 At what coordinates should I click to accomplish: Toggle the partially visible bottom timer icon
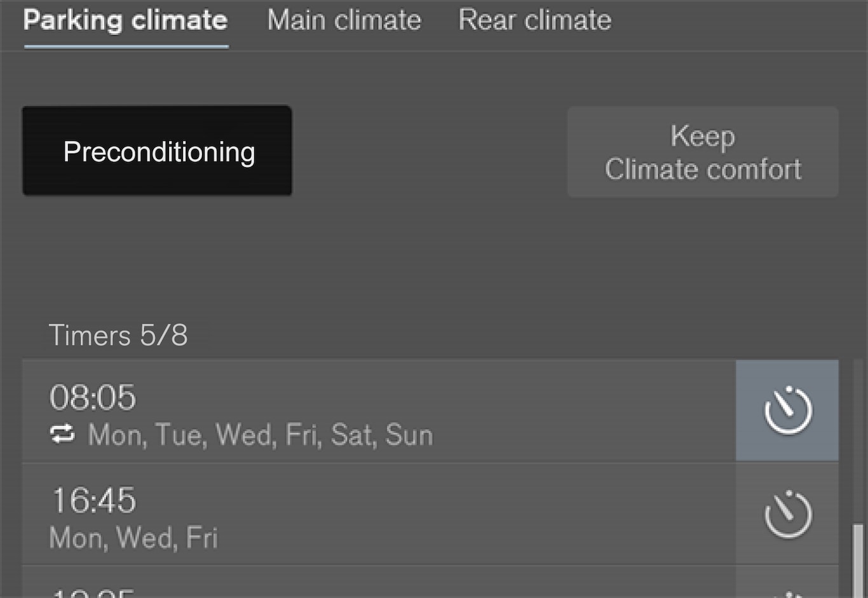pyautogui.click(x=787, y=590)
